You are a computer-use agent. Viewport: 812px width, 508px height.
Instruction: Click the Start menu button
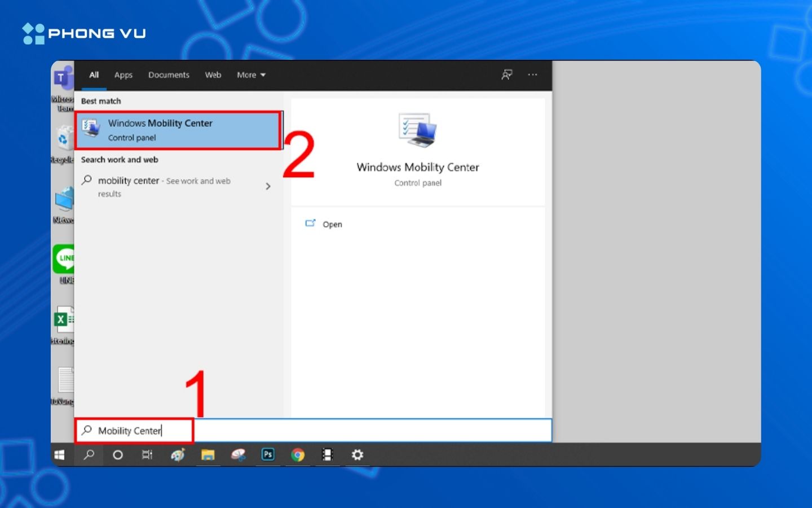click(60, 455)
